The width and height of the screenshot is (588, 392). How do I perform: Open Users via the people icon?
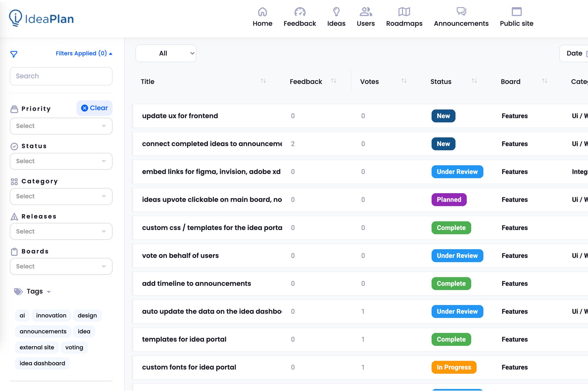366,12
